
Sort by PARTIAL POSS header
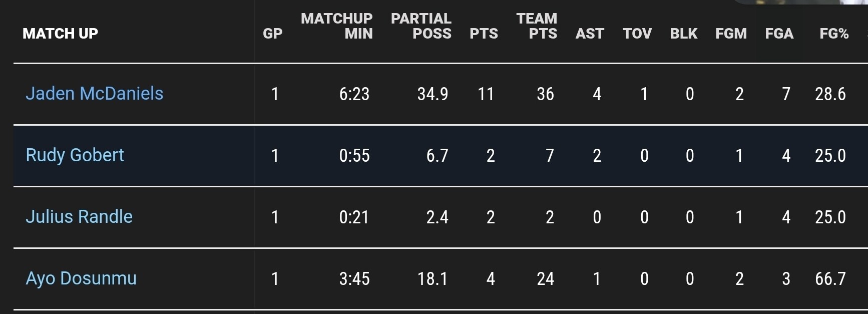coord(421,26)
